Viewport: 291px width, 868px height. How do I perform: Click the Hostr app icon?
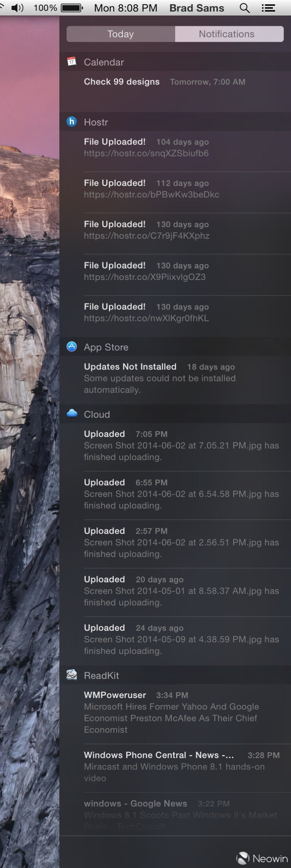[72, 122]
